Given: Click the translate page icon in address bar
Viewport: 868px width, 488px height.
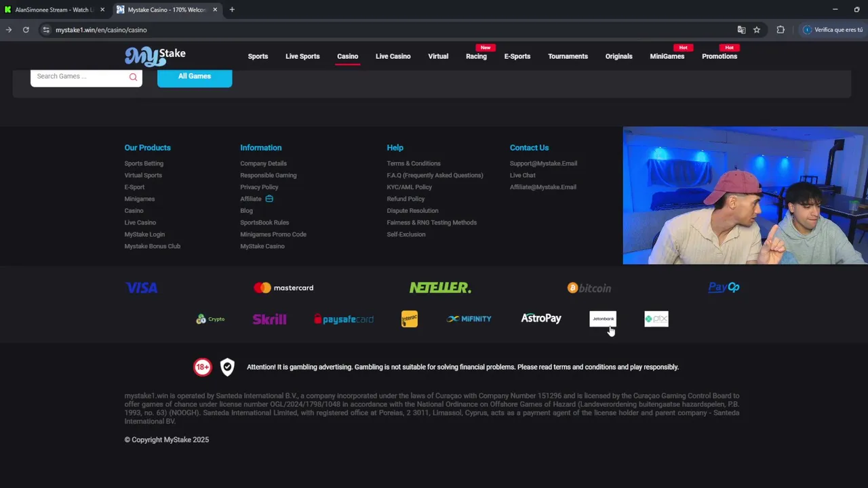Looking at the screenshot, I should [741, 30].
